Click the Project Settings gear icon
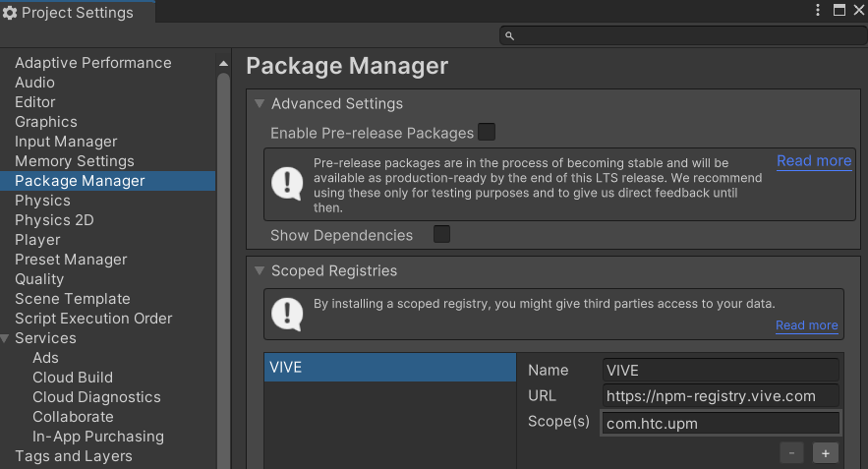Viewport: 868px width, 469px height. click(x=11, y=13)
